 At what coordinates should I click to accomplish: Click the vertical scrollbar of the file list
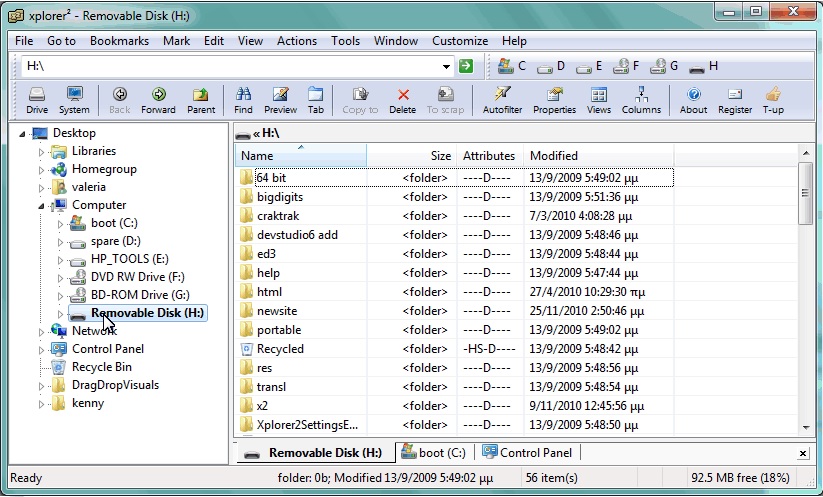[805, 300]
